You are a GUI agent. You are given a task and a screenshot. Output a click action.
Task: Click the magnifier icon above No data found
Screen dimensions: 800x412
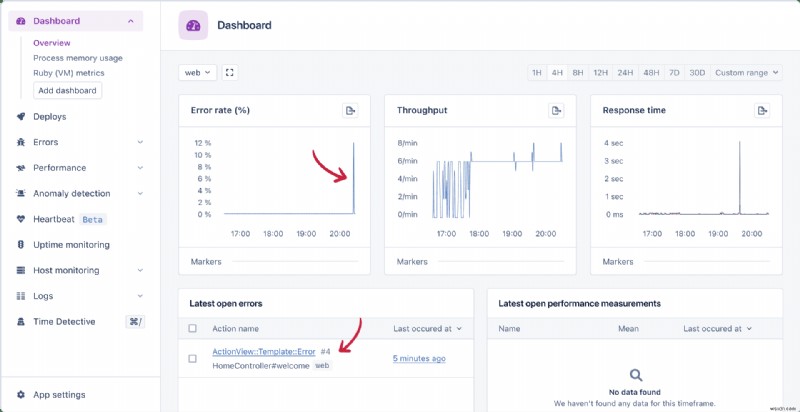635,376
